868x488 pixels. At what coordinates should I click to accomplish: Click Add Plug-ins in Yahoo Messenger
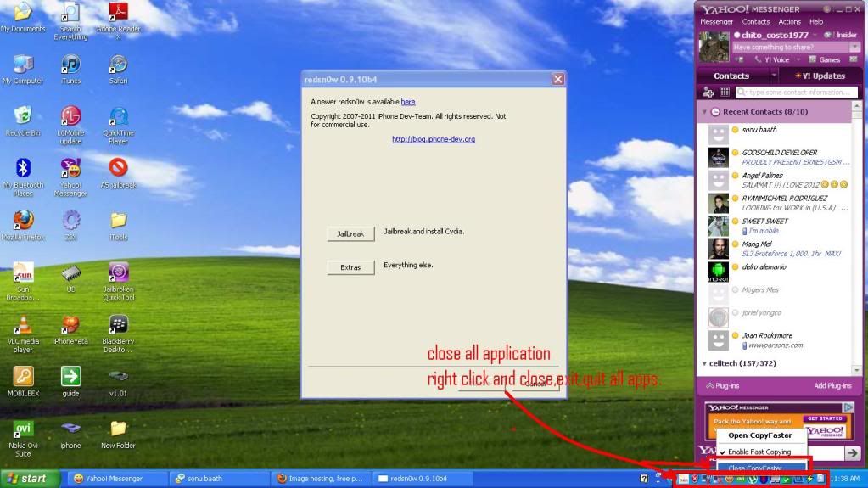coord(832,385)
